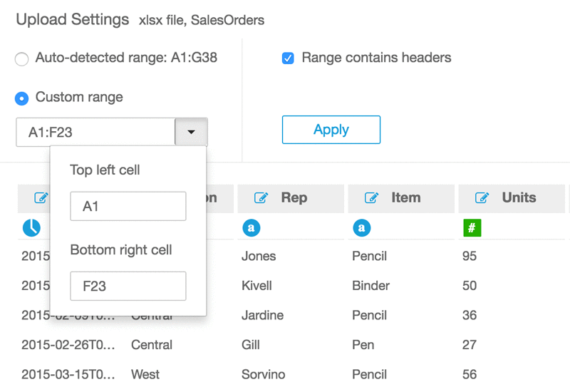The height and width of the screenshot is (392, 570).
Task: Click the Bottom right cell input
Action: point(128,286)
